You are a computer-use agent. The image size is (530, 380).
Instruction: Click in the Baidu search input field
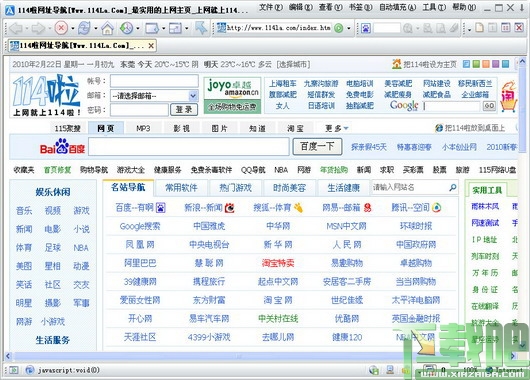click(189, 147)
